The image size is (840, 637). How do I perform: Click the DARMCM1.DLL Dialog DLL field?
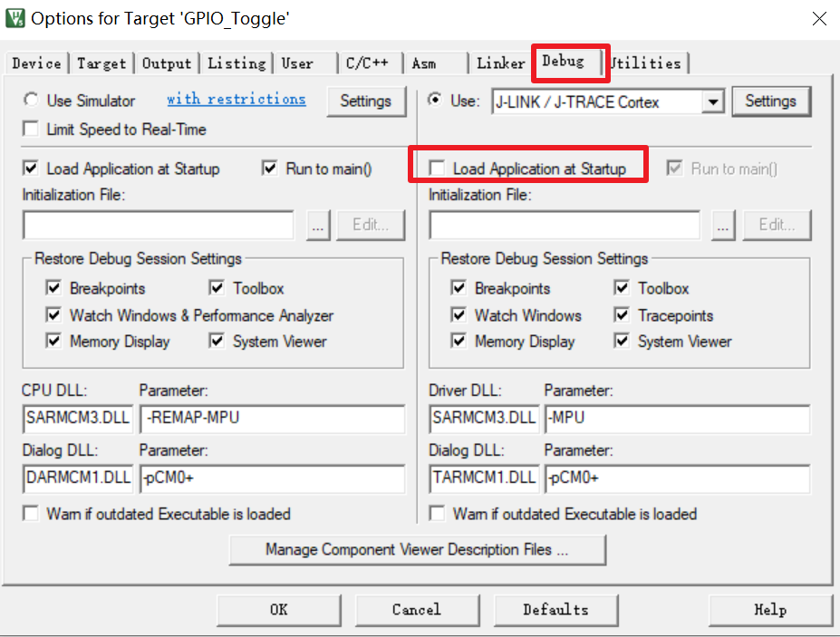(78, 478)
